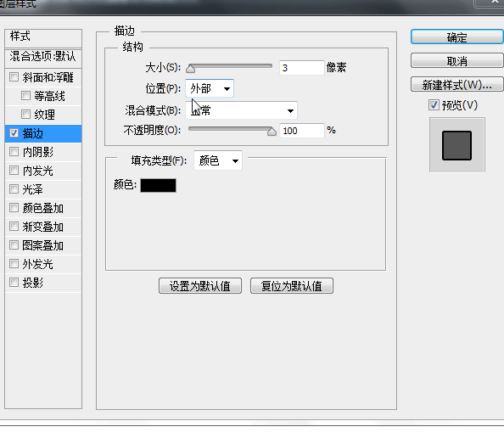
Task: Click the 设置为默认值 button
Action: point(200,286)
